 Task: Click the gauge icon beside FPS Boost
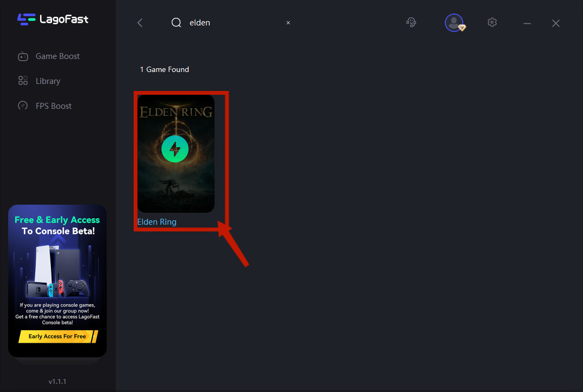click(x=23, y=106)
